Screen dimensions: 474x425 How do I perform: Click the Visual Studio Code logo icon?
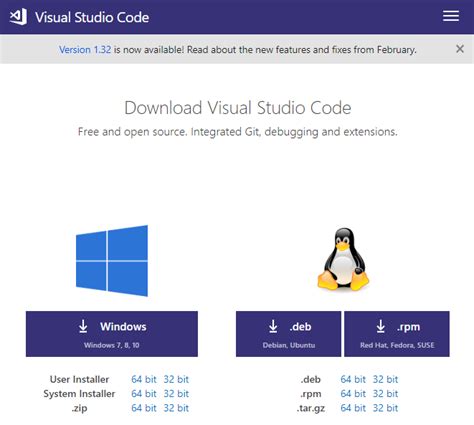18,17
